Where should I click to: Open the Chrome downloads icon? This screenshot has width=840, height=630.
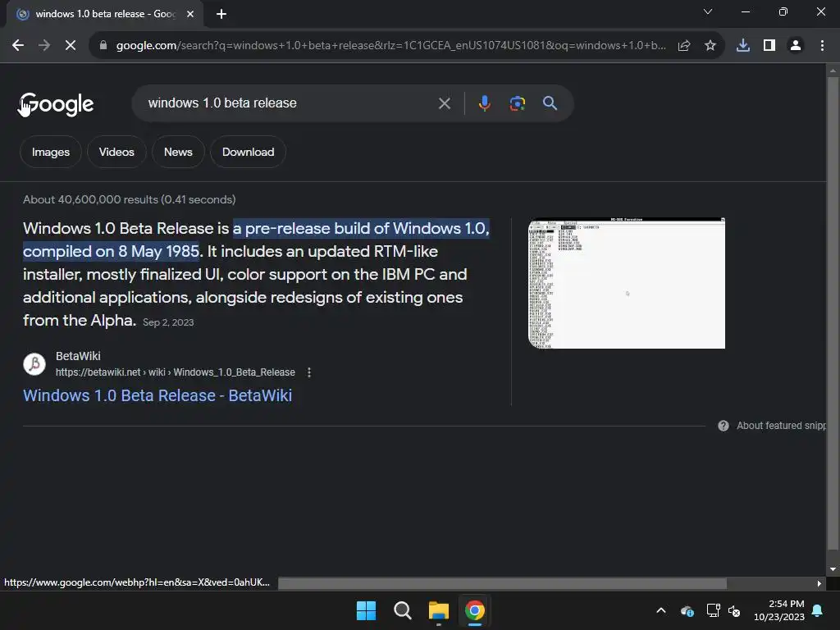(743, 46)
